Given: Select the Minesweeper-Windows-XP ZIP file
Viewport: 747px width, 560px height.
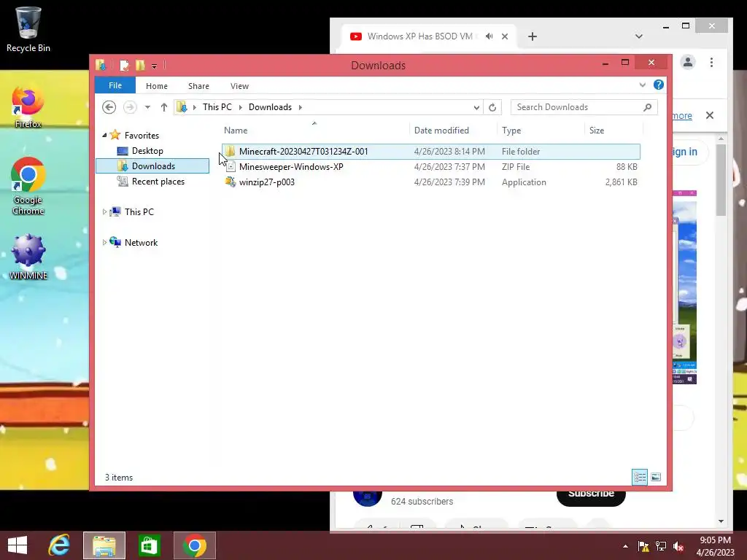Looking at the screenshot, I should click(x=430, y=167).
